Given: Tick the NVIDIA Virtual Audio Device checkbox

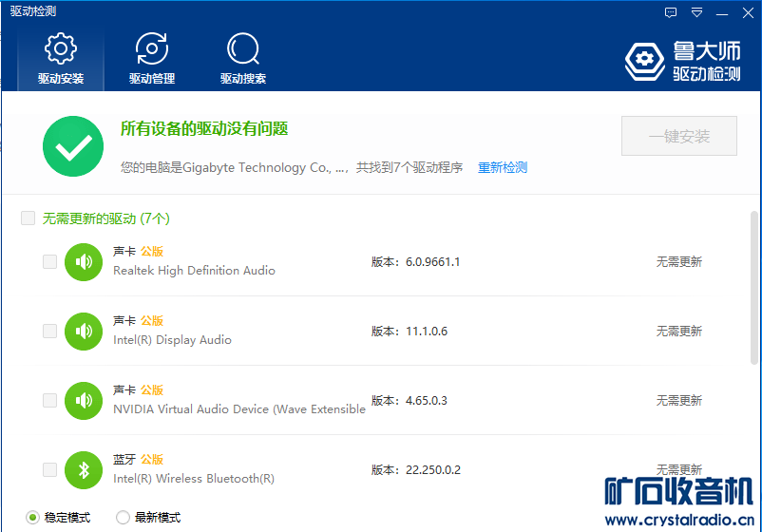Looking at the screenshot, I should [x=49, y=400].
